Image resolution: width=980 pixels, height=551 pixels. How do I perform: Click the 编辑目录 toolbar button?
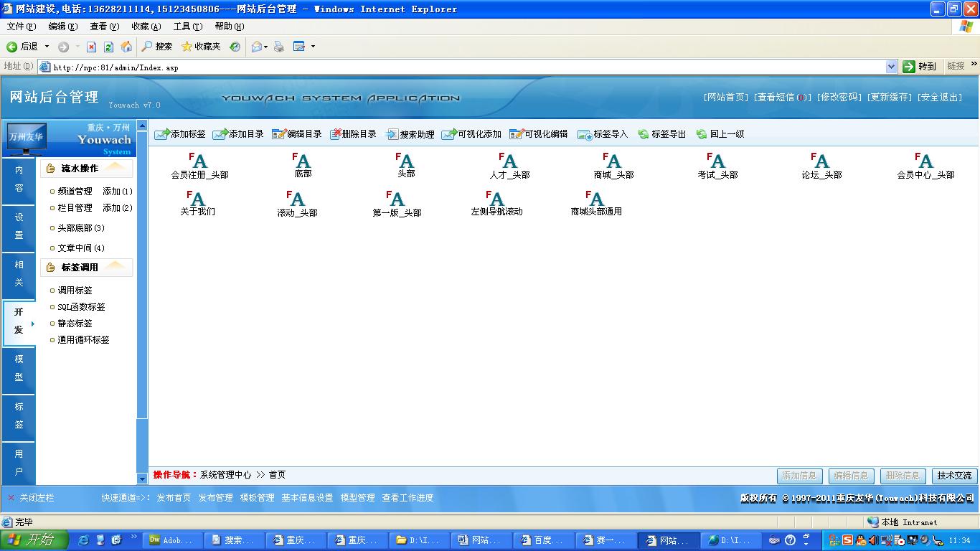pos(296,134)
